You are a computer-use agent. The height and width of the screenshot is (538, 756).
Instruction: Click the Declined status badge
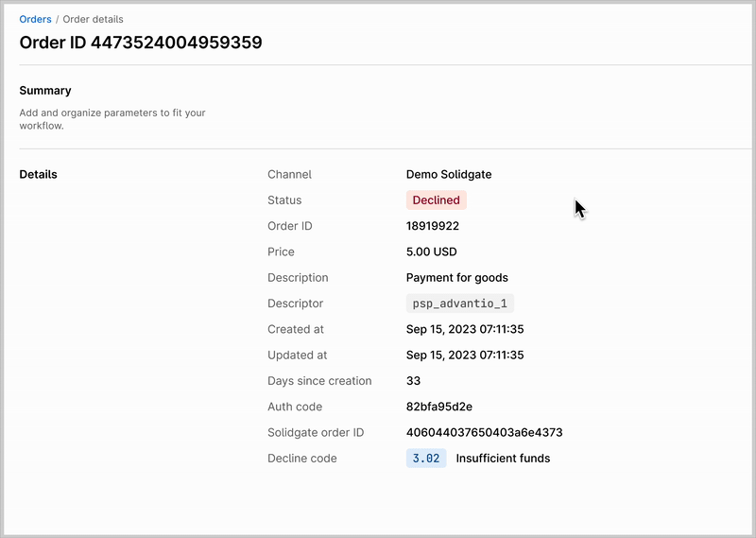437,200
